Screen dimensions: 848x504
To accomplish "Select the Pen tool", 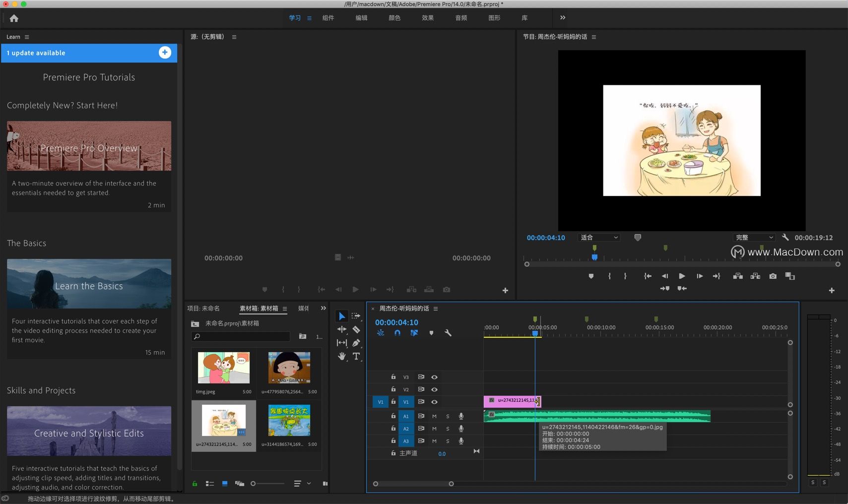I will pyautogui.click(x=356, y=343).
